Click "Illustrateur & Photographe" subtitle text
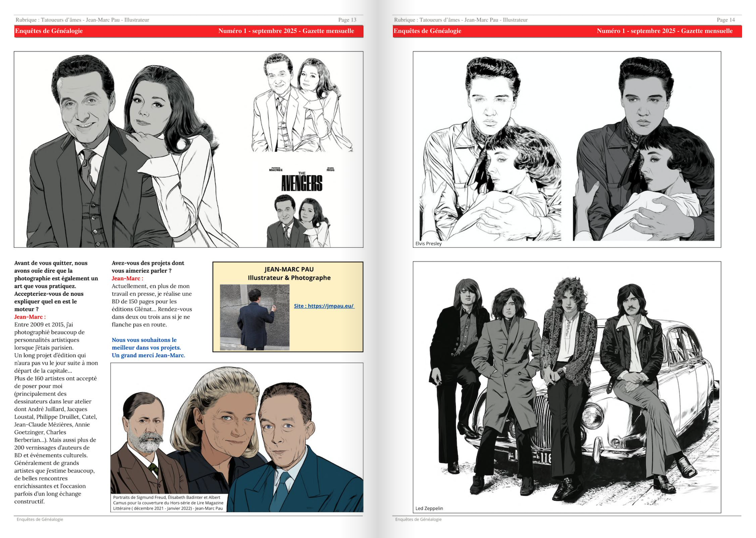 (x=289, y=278)
